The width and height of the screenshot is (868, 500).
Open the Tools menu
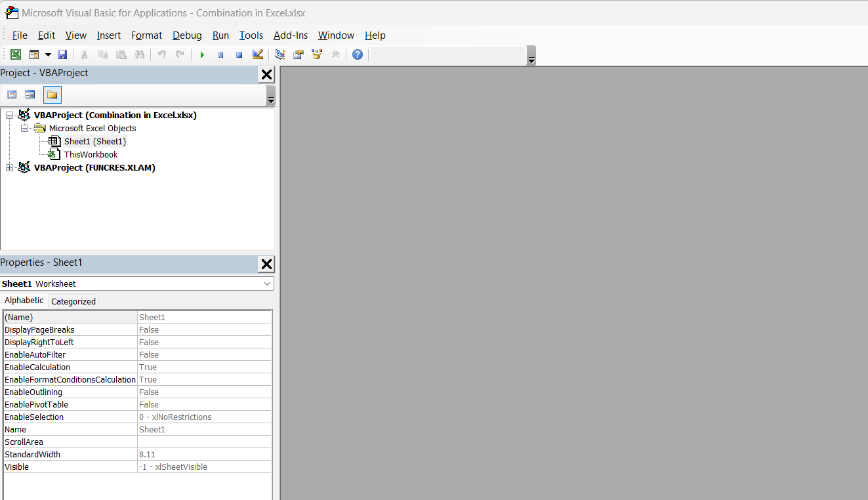click(251, 35)
